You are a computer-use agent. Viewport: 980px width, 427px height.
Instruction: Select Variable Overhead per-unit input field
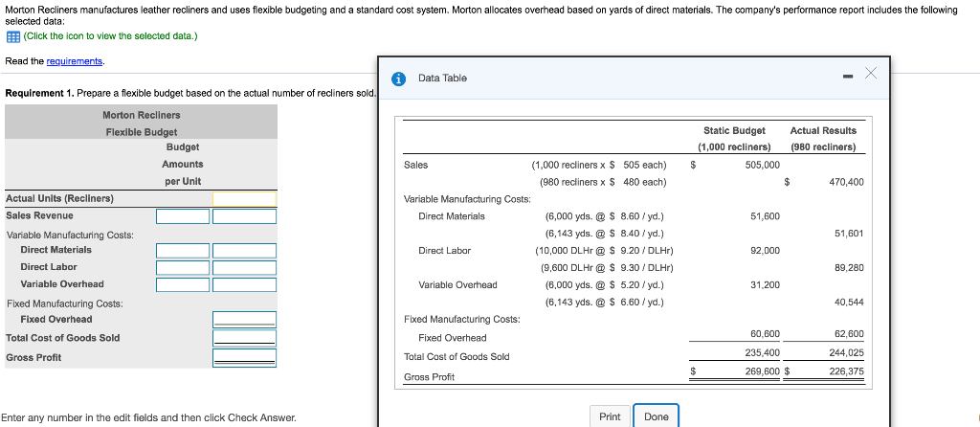click(183, 284)
